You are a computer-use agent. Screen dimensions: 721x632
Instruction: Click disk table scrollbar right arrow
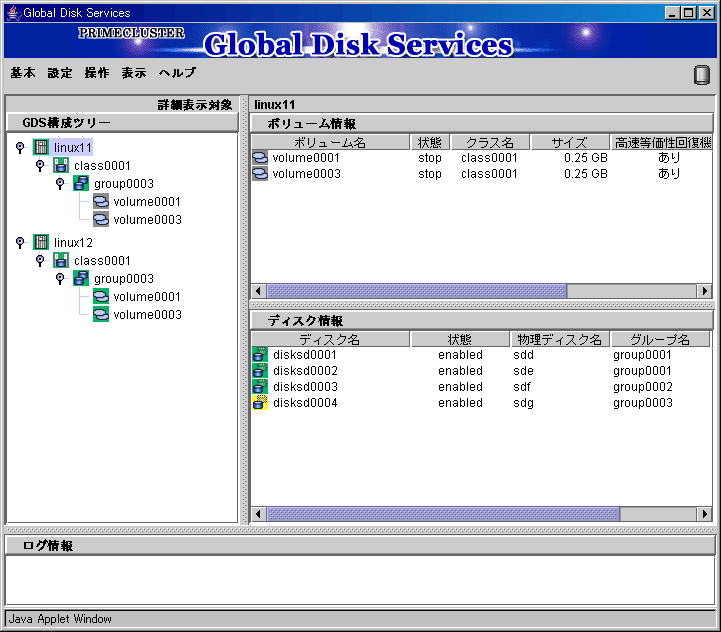tap(704, 514)
